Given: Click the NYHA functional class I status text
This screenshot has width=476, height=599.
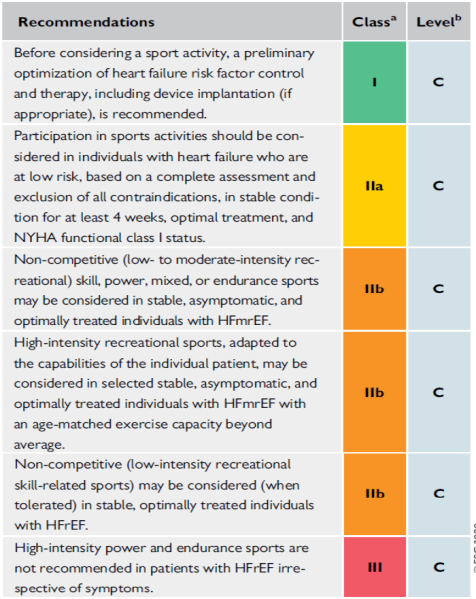Looking at the screenshot, I should (110, 238).
